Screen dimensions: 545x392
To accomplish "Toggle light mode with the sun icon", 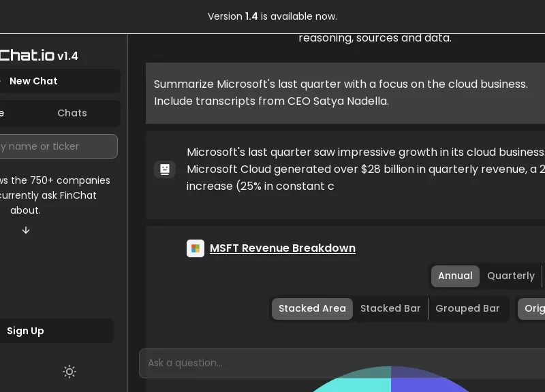I will [69, 372].
